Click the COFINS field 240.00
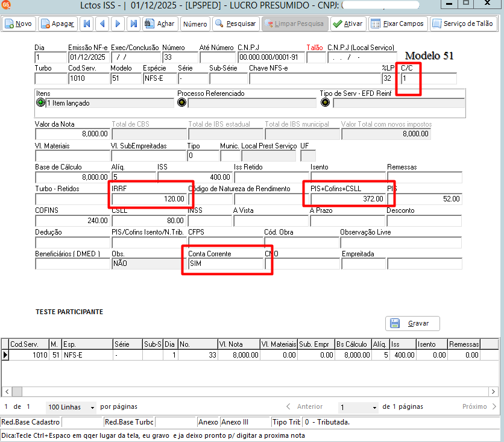The width and height of the screenshot is (504, 442). [x=72, y=221]
